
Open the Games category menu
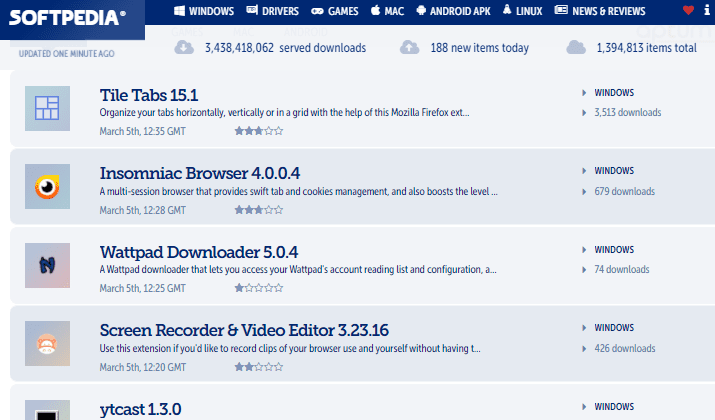pyautogui.click(x=335, y=11)
